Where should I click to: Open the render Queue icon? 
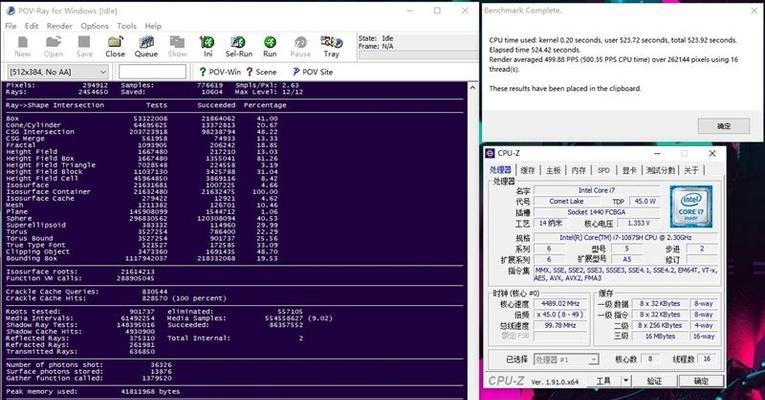(146, 47)
